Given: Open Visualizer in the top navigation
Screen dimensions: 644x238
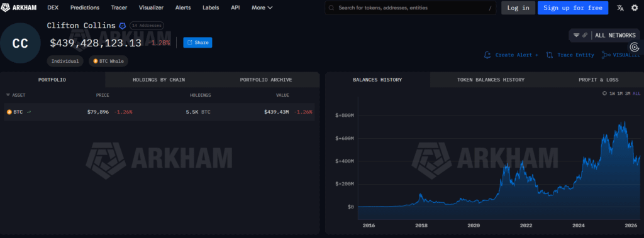Looking at the screenshot, I should point(151,8).
